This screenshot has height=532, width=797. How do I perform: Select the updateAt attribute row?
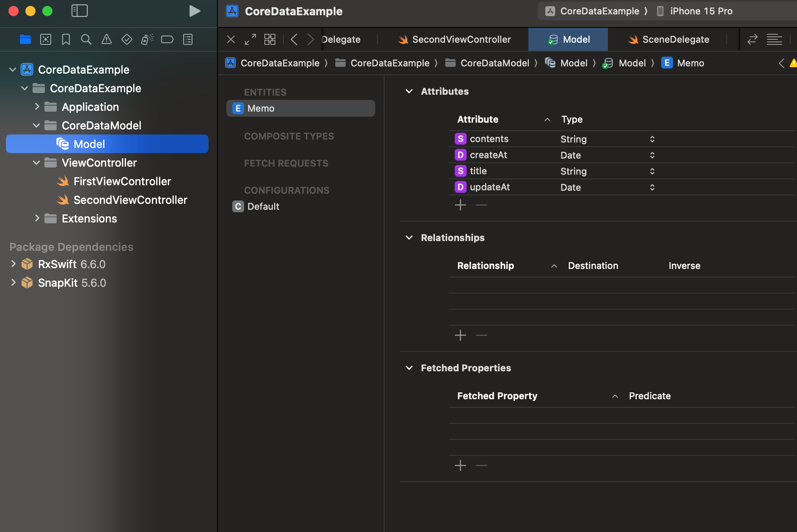pyautogui.click(x=621, y=187)
